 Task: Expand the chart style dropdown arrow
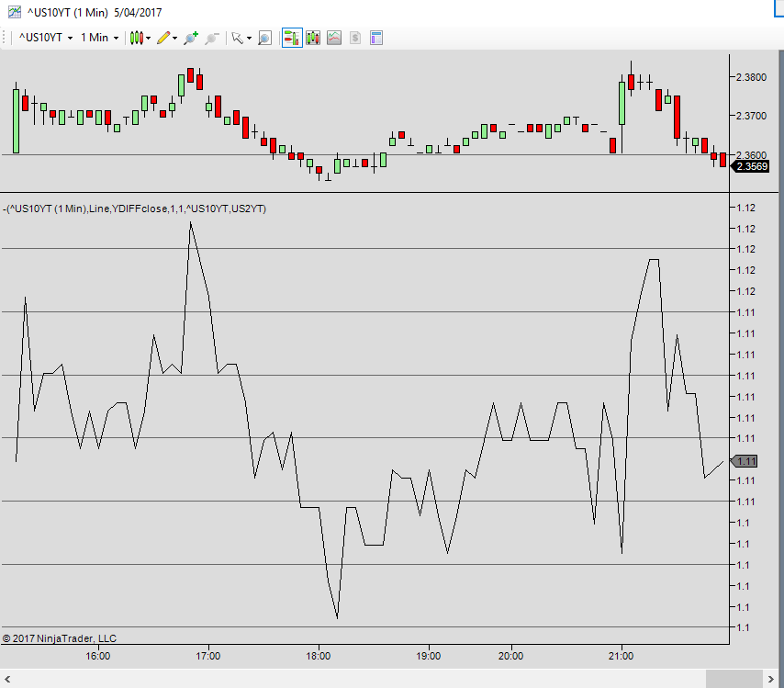pyautogui.click(x=149, y=38)
